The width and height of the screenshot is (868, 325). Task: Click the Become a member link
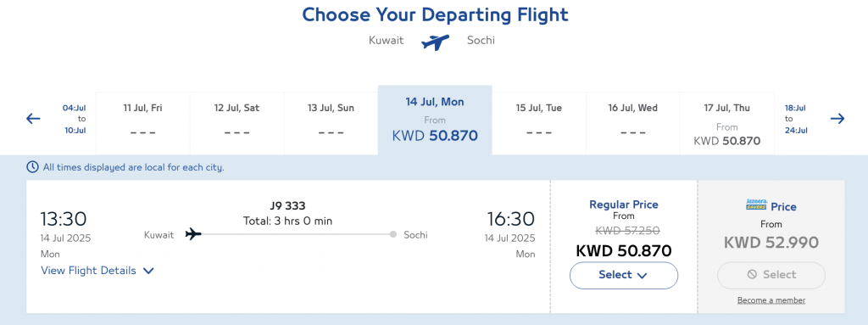coord(771,300)
